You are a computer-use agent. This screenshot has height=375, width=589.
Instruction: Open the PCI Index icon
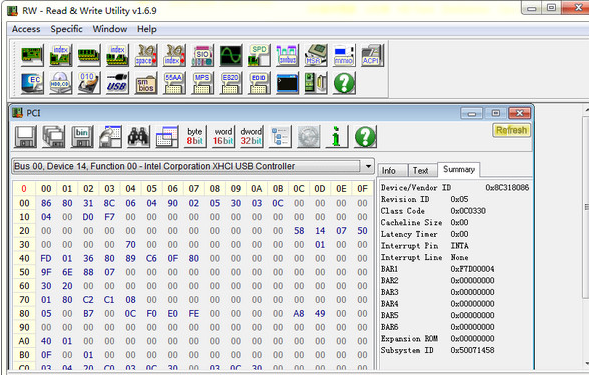[x=60, y=55]
